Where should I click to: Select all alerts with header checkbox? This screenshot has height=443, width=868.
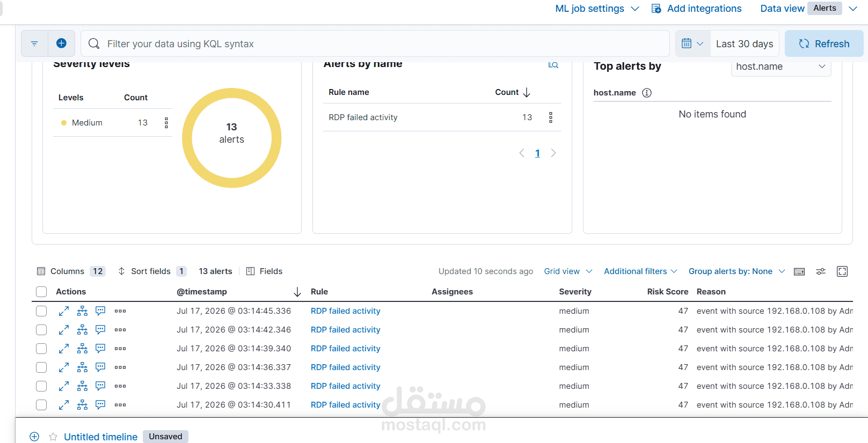pos(41,292)
